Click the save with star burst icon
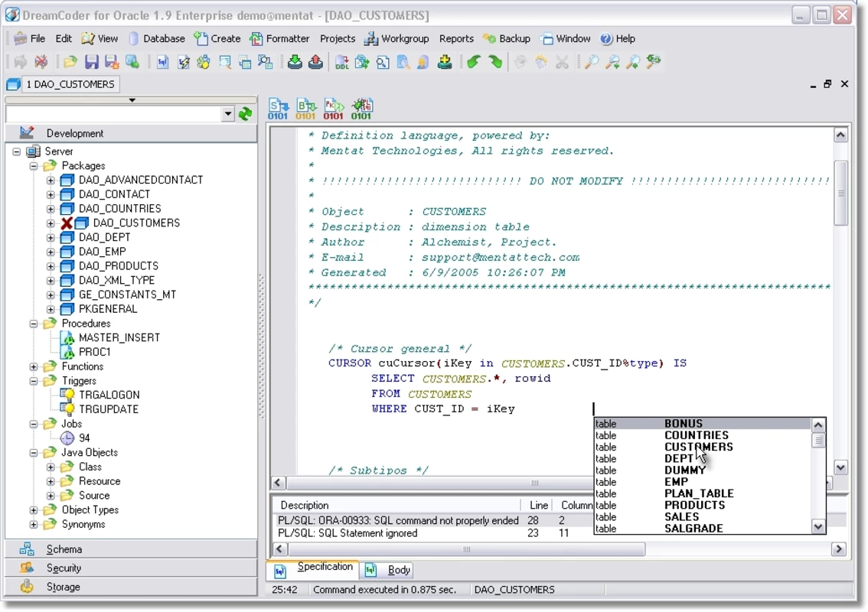Image resolution: width=868 pixels, height=612 pixels. click(x=112, y=62)
